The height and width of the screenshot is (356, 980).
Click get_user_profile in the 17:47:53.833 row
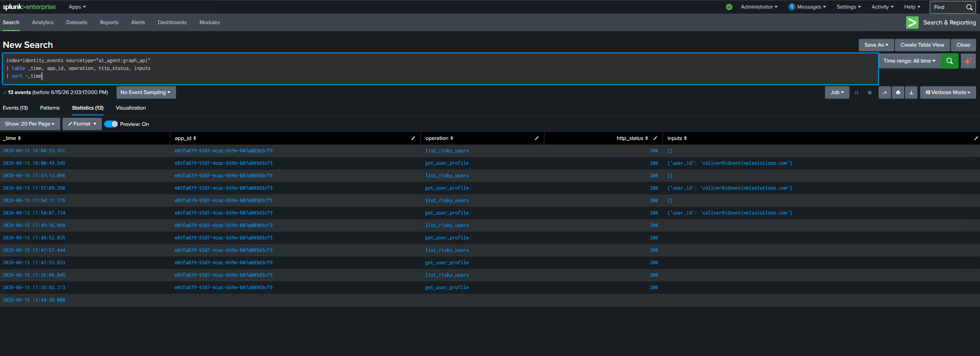pyautogui.click(x=447, y=263)
